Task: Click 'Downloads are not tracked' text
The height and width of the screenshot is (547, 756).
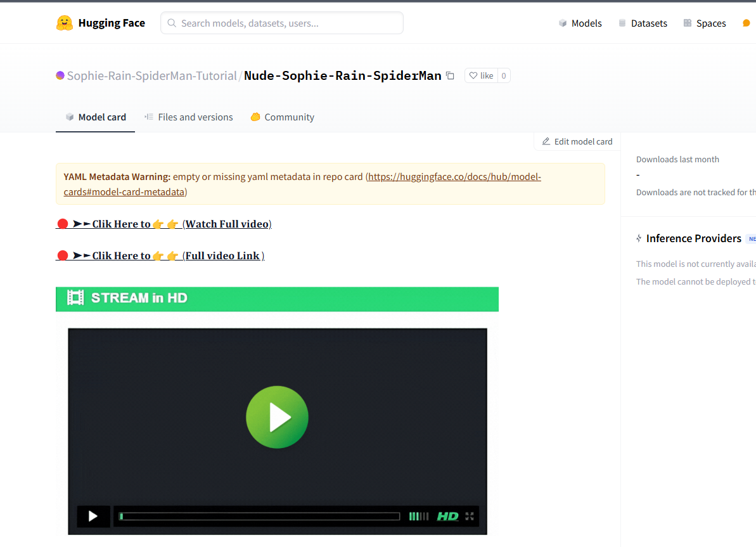Action: (x=696, y=193)
